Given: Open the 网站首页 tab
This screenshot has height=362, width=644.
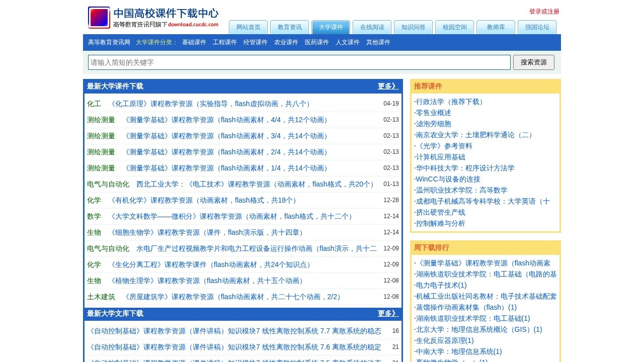Looking at the screenshot, I should pos(249,27).
